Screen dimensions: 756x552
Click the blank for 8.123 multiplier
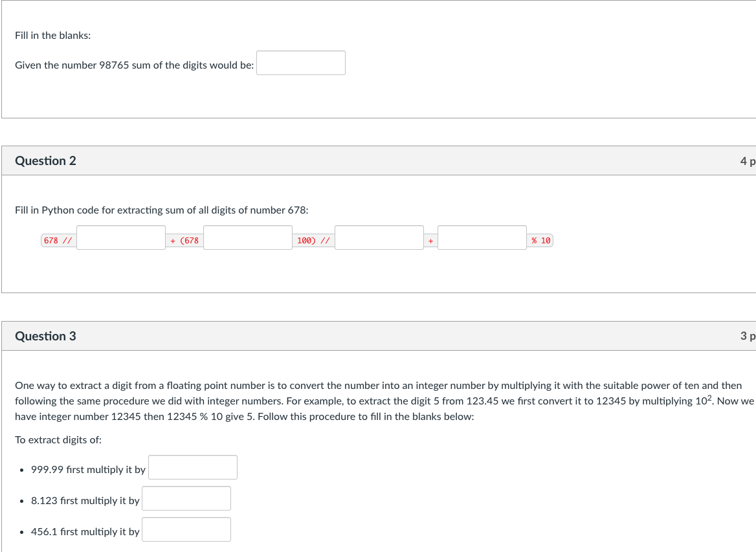186,498
